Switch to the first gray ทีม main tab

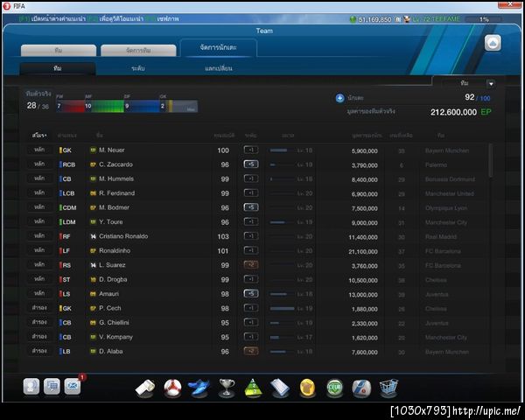(59, 50)
